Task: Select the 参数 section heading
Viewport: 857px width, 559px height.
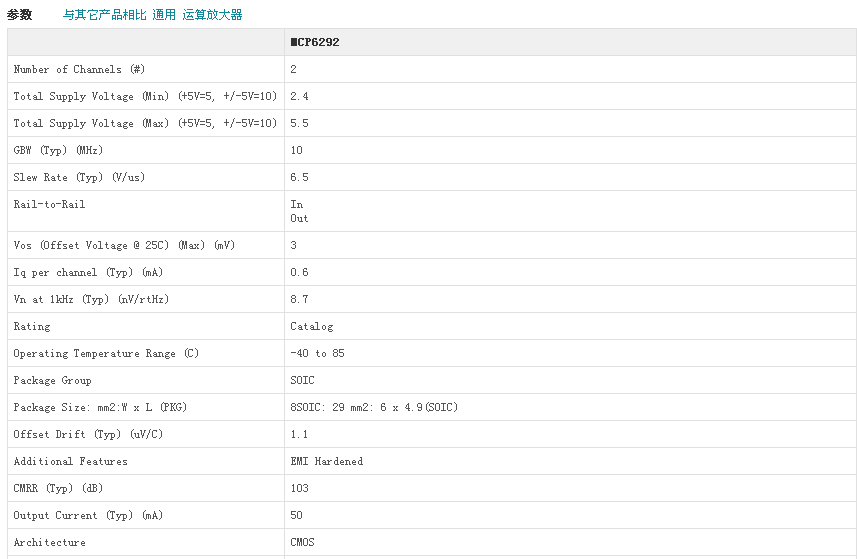Action: (20, 15)
